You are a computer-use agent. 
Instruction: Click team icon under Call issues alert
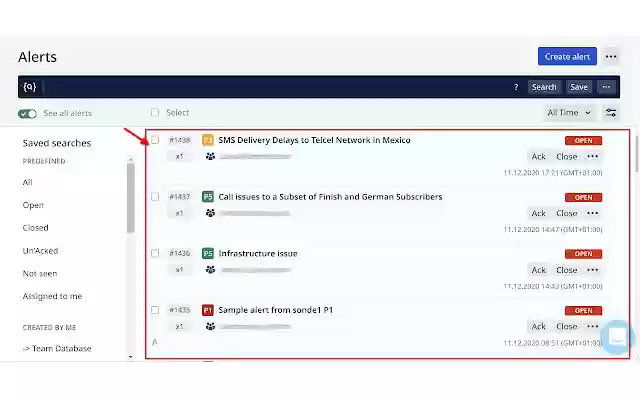210,213
